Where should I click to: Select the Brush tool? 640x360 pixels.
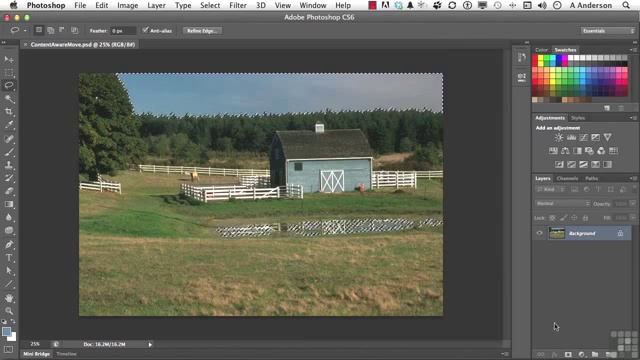[9, 152]
